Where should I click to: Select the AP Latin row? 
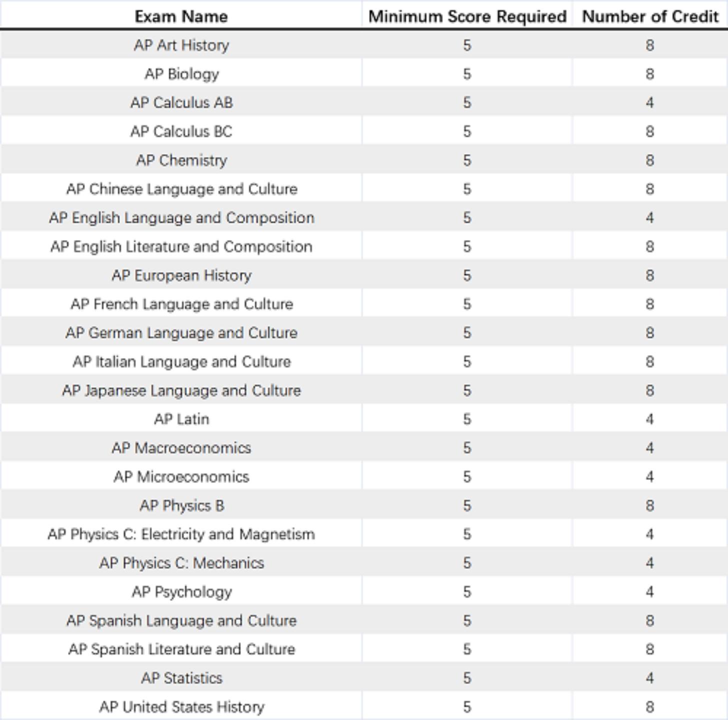tap(181, 419)
